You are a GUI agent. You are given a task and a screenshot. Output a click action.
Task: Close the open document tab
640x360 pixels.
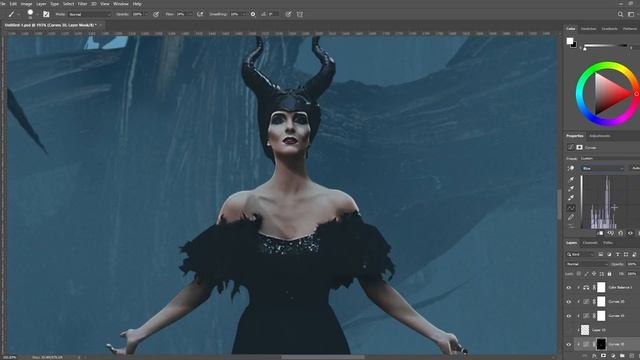tap(101, 25)
